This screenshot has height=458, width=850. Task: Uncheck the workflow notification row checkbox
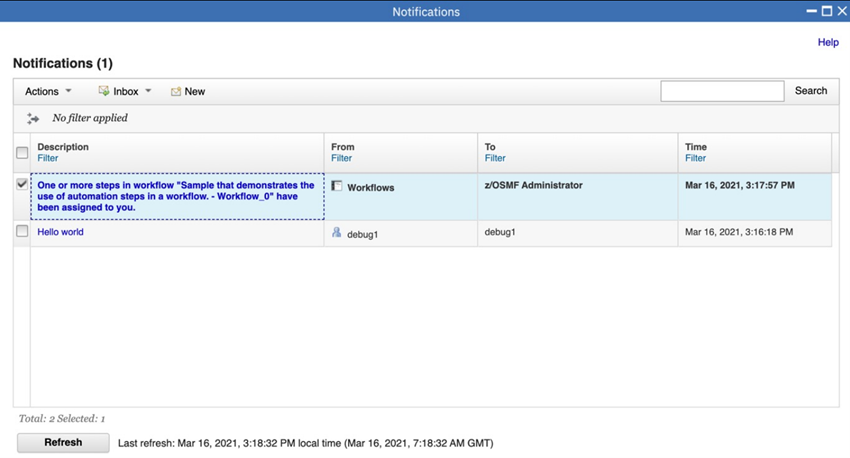(x=22, y=184)
